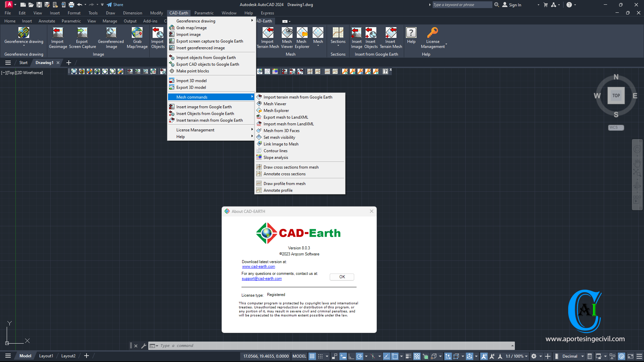Toggle grid display in the status bar
This screenshot has height=362, width=644.
[x=312, y=356]
